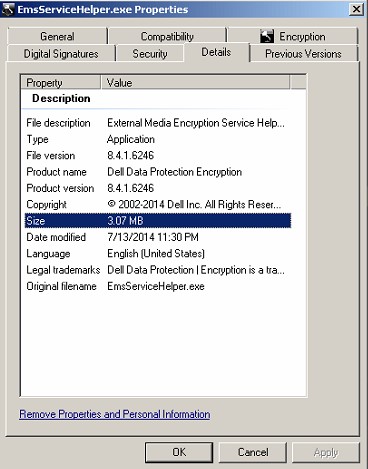Click Dell Data Protection Encryption product name value
Screen dimensions: 368x469
(174, 172)
